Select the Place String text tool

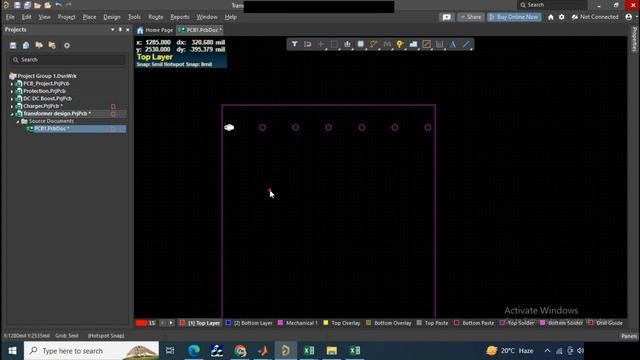tap(453, 44)
